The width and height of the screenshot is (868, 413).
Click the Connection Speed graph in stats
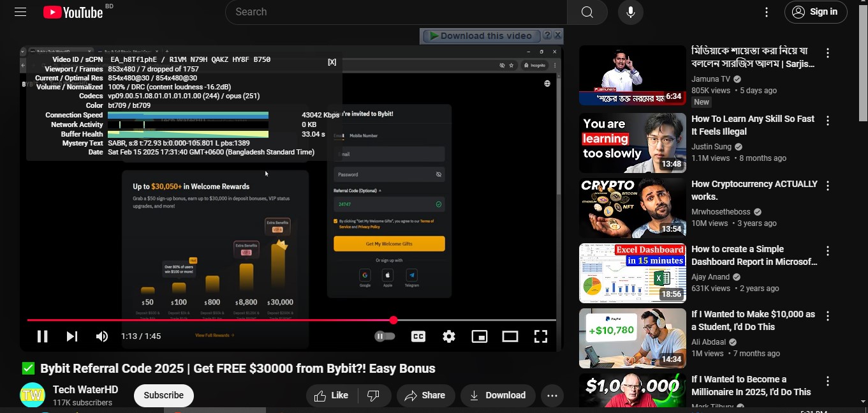click(x=188, y=116)
